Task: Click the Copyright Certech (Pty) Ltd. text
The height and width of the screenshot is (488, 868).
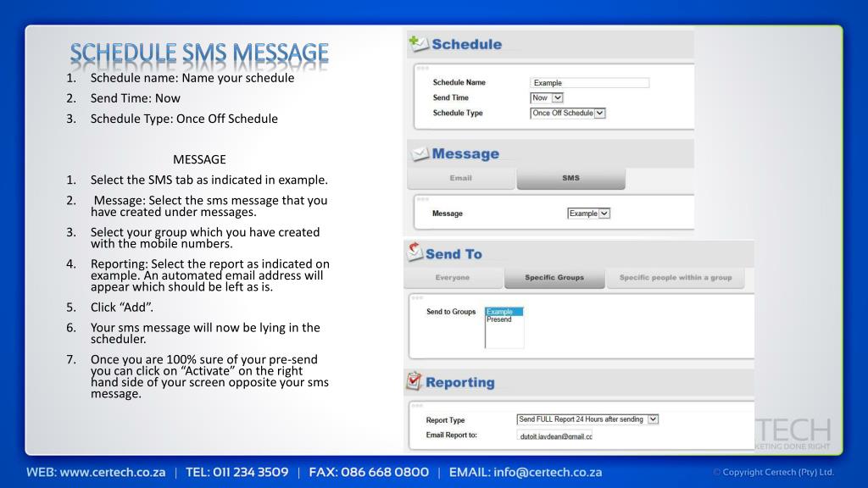Action: (x=773, y=472)
